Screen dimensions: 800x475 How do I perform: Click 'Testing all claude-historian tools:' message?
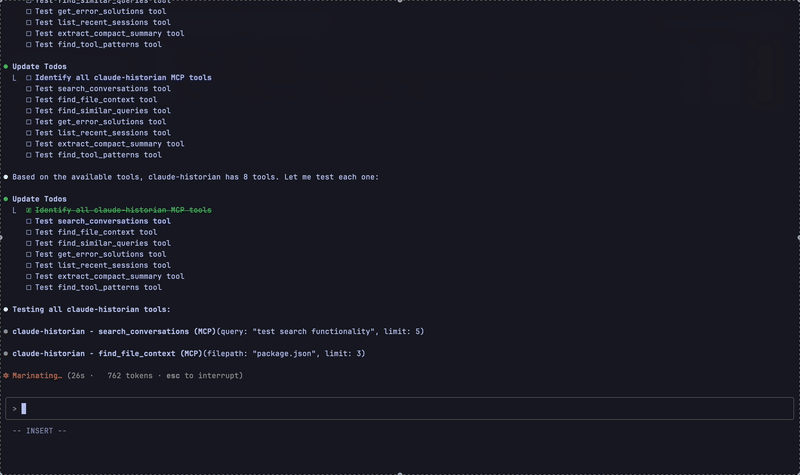[91, 309]
